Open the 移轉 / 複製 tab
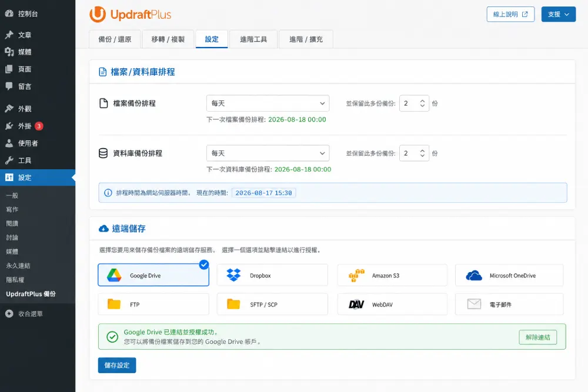The image size is (588, 392). (168, 39)
